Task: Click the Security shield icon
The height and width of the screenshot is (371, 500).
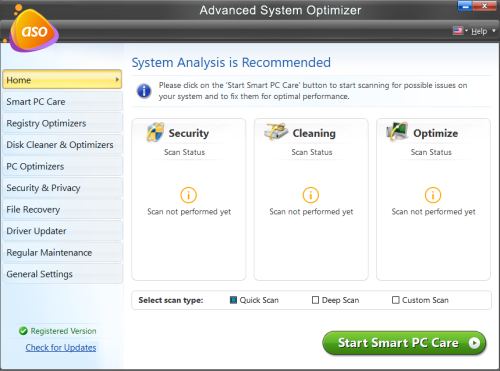Action: [156, 132]
